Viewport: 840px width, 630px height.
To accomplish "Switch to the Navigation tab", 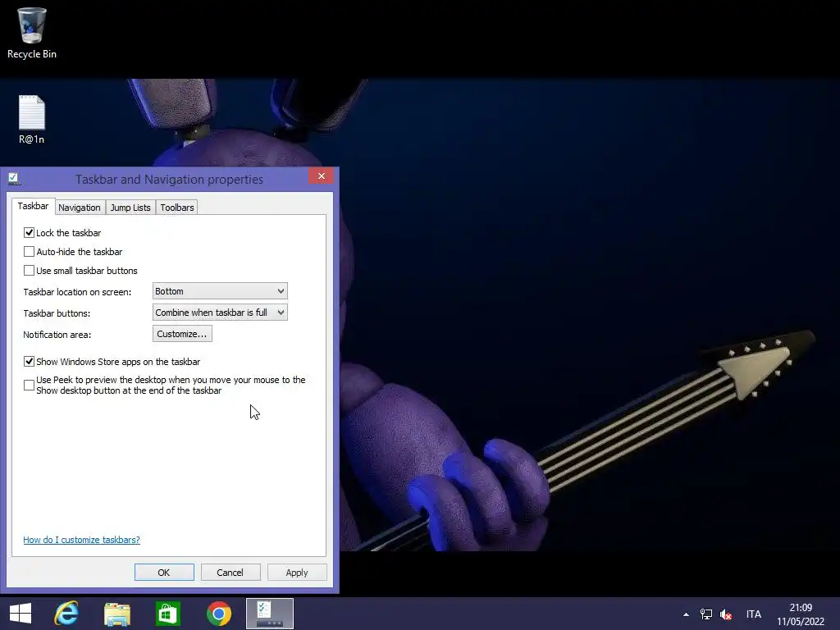I will pos(80,208).
